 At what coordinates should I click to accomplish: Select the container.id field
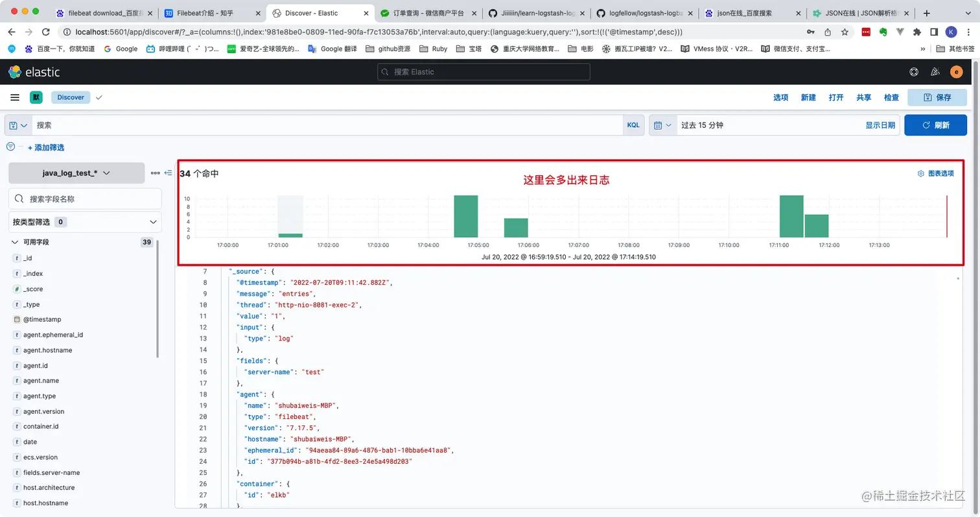click(x=41, y=427)
